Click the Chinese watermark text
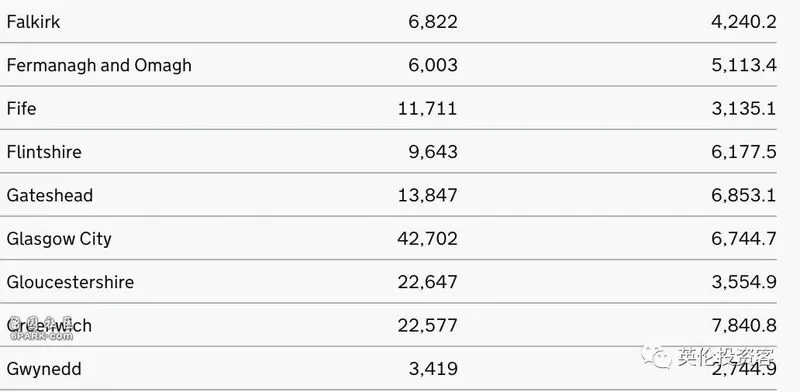 [726, 356]
